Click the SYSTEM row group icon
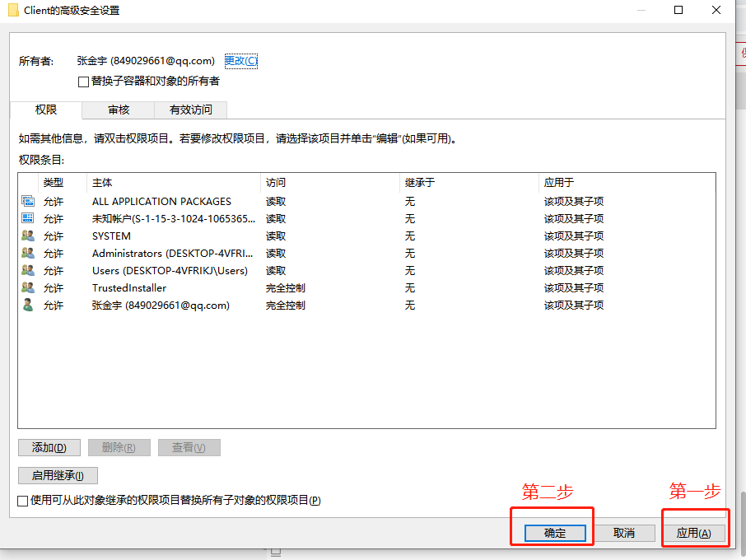 point(28,236)
